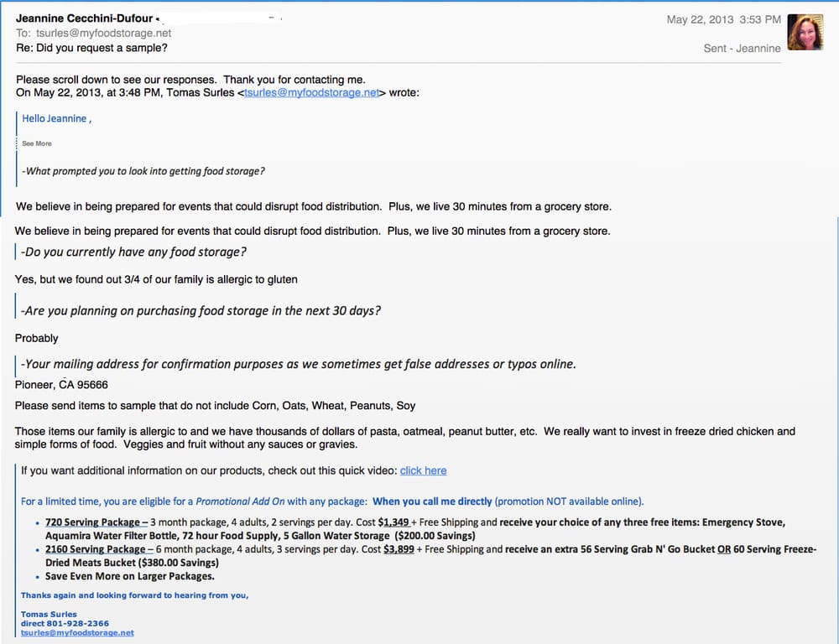Click 'Tomas Surles' name in the signature
The image size is (839, 644).
(49, 614)
